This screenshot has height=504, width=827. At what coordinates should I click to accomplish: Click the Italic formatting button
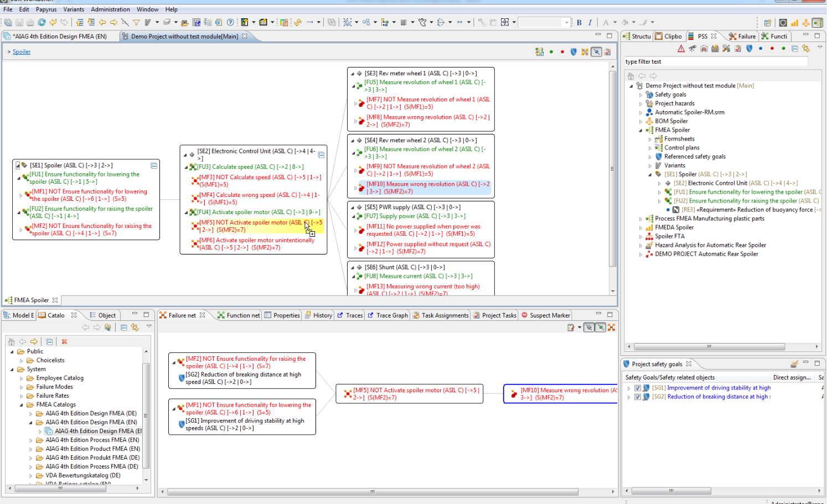590,23
